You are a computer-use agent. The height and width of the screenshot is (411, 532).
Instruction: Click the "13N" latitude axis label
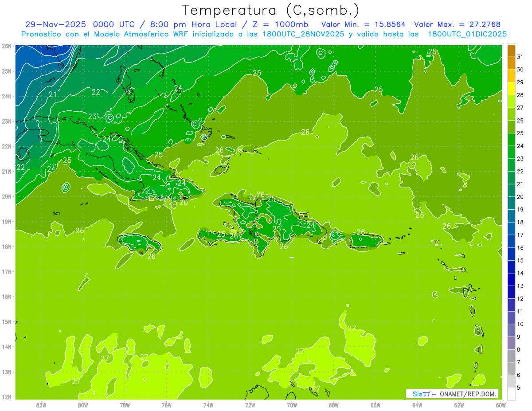(7, 372)
